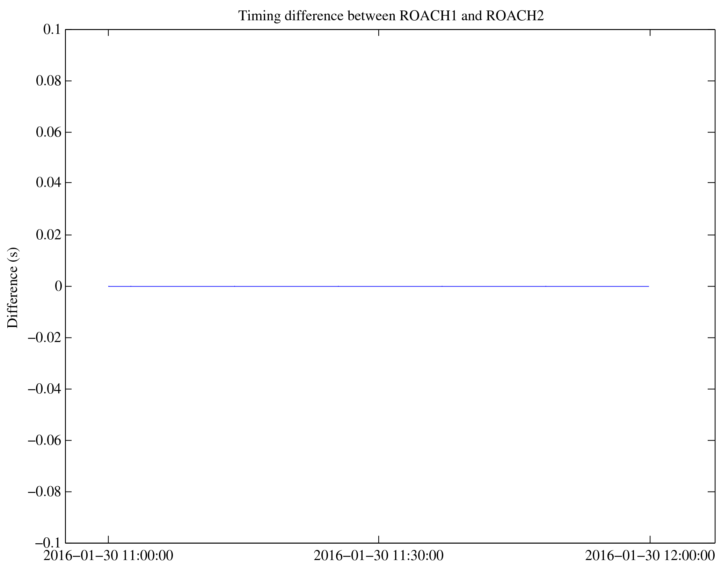
Task: Click the 0.1 y-axis tick label
Action: pyautogui.click(x=52, y=30)
